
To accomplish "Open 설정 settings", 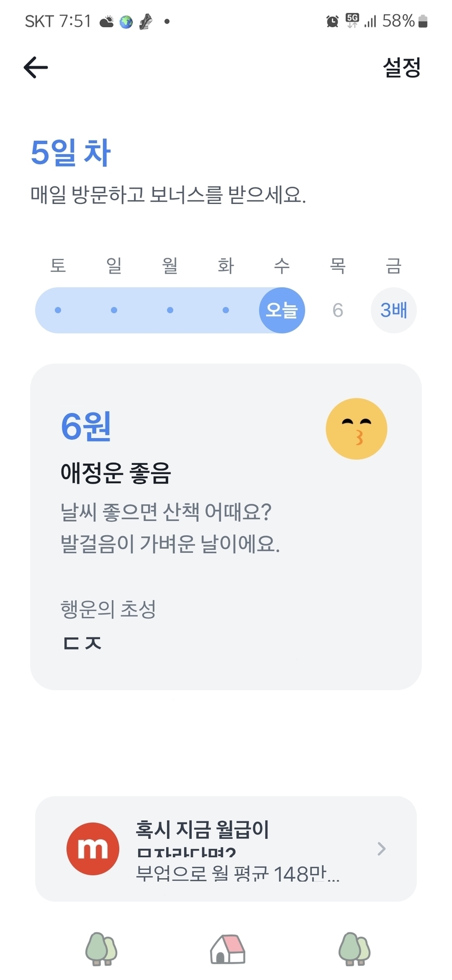I will coord(401,68).
